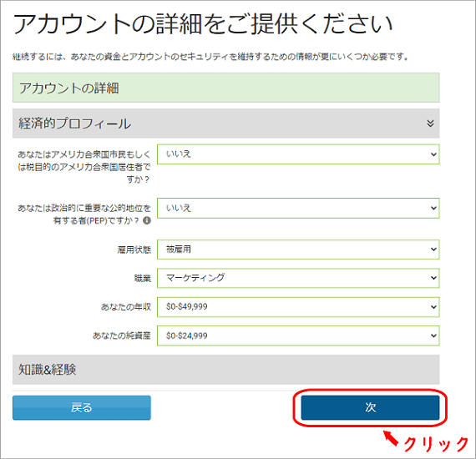Viewport: 476px width, 459px height.
Task: Click the 職業 field label
Action: coord(142,278)
